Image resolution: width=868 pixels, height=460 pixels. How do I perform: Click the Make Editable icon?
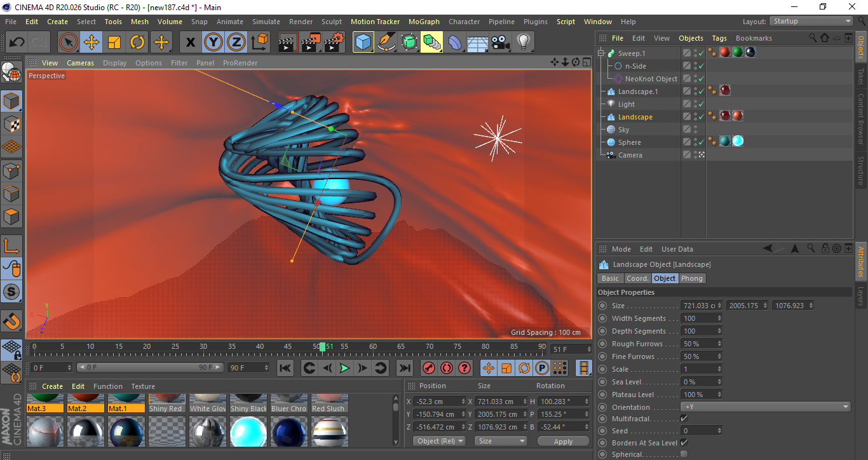point(12,73)
